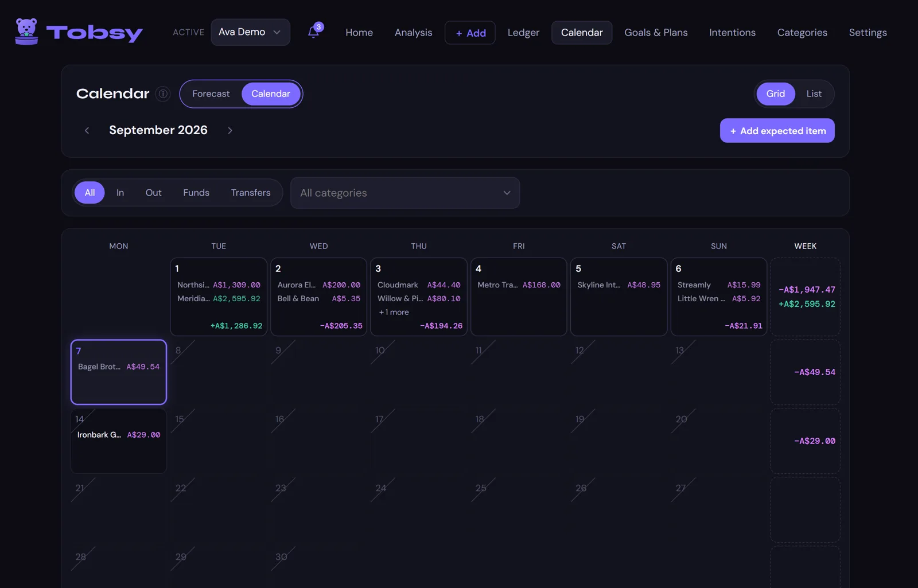
Task: Filter by Out transactions
Action: [x=153, y=193]
